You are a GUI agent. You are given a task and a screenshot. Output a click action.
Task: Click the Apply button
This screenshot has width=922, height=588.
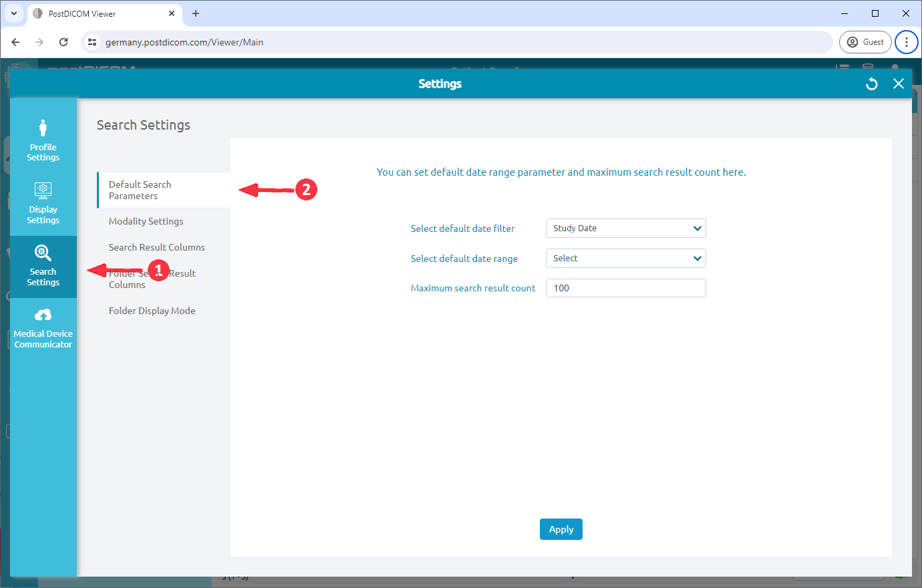(x=561, y=529)
